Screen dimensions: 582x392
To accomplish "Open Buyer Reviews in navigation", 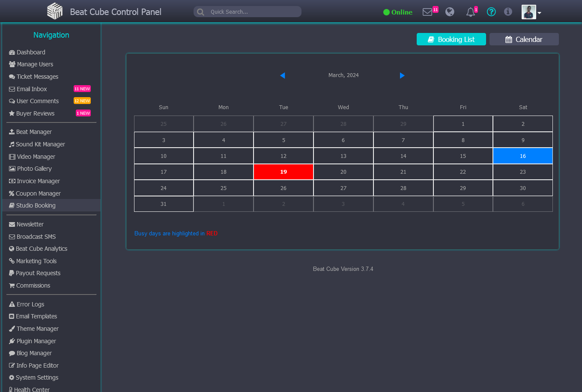I will (32, 113).
